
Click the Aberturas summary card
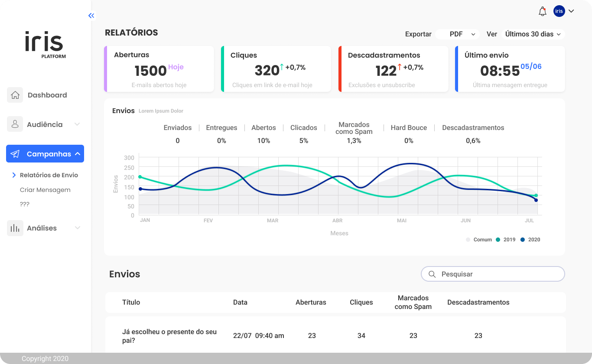click(x=159, y=69)
